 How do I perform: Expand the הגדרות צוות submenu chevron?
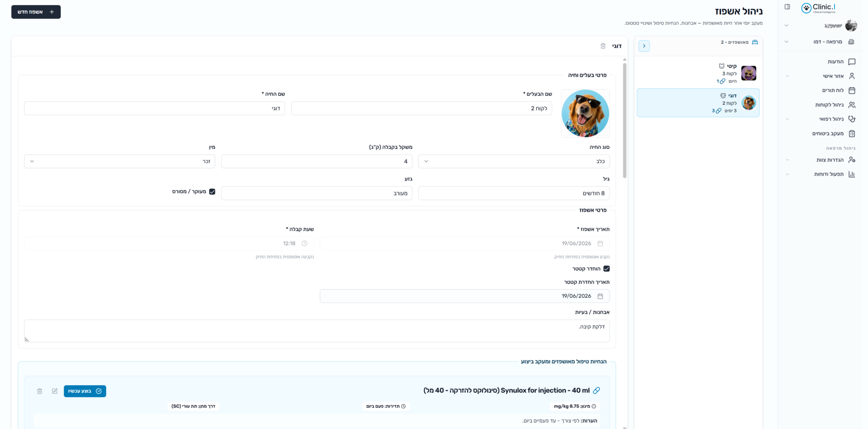[x=787, y=160]
